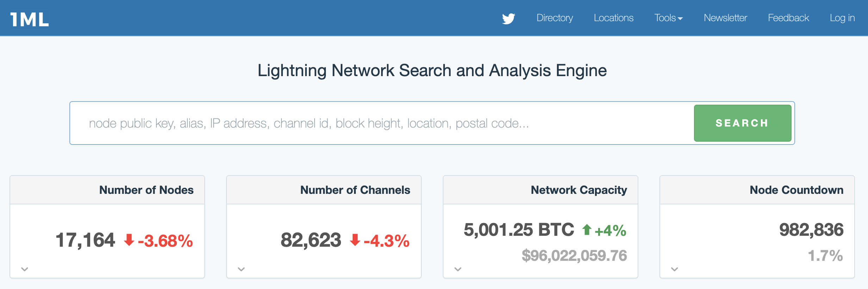Open the Newsletter link

coord(725,18)
